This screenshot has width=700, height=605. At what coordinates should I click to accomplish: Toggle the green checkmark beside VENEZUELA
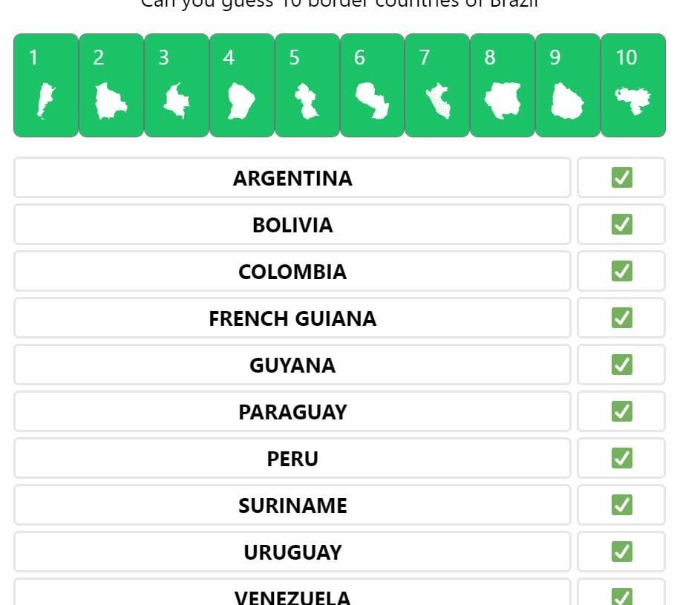(622, 597)
